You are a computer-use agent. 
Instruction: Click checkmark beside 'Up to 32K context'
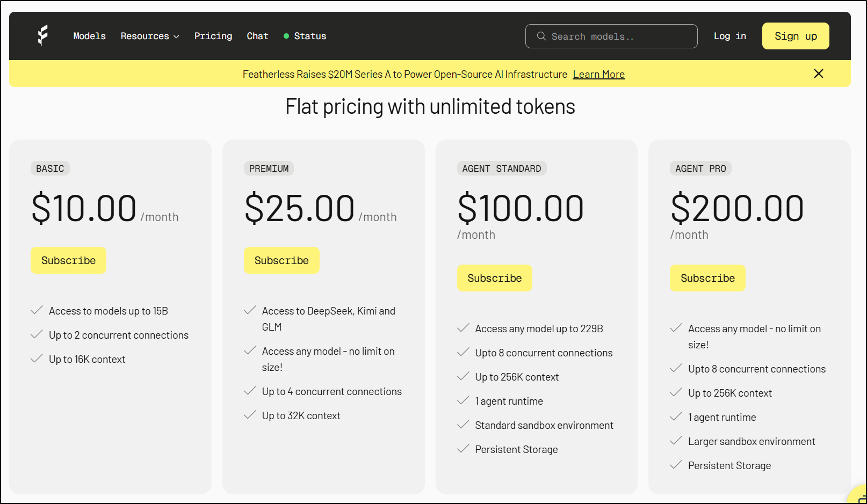click(250, 415)
